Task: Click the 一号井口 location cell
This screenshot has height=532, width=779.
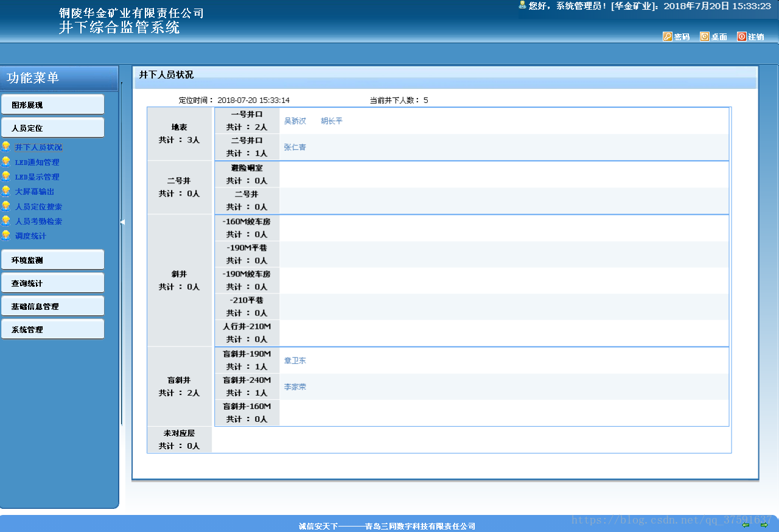Action: click(x=247, y=121)
